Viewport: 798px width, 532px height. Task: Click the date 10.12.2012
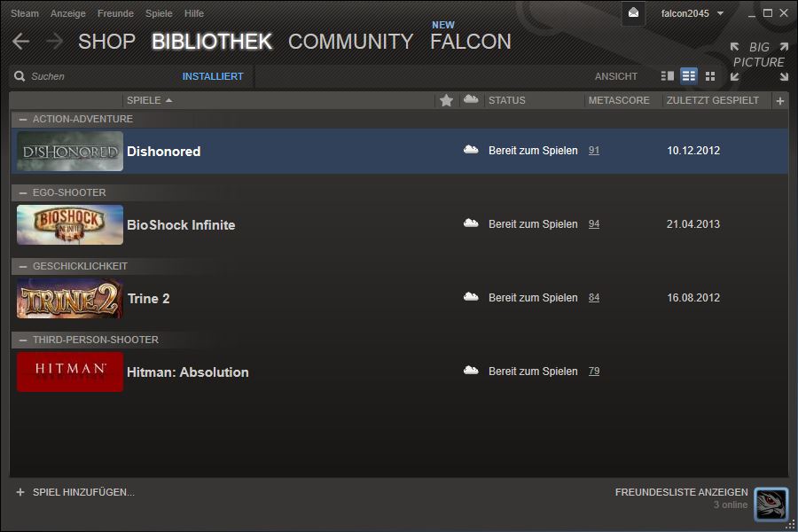[693, 151]
